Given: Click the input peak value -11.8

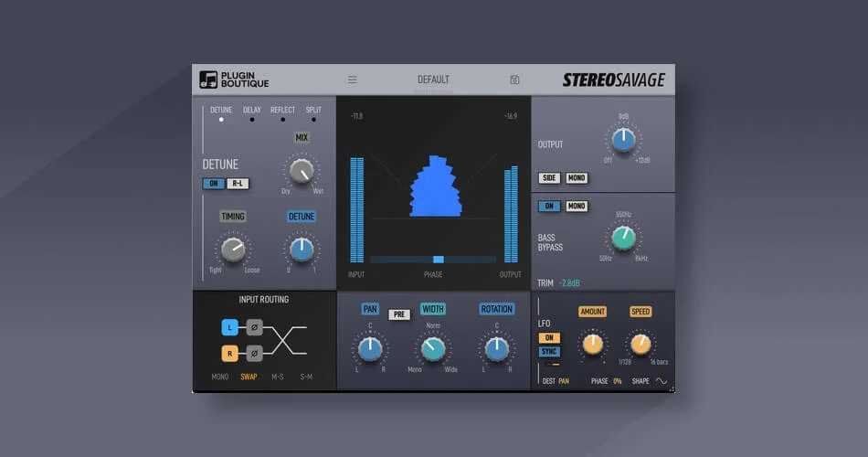Looking at the screenshot, I should tap(356, 116).
